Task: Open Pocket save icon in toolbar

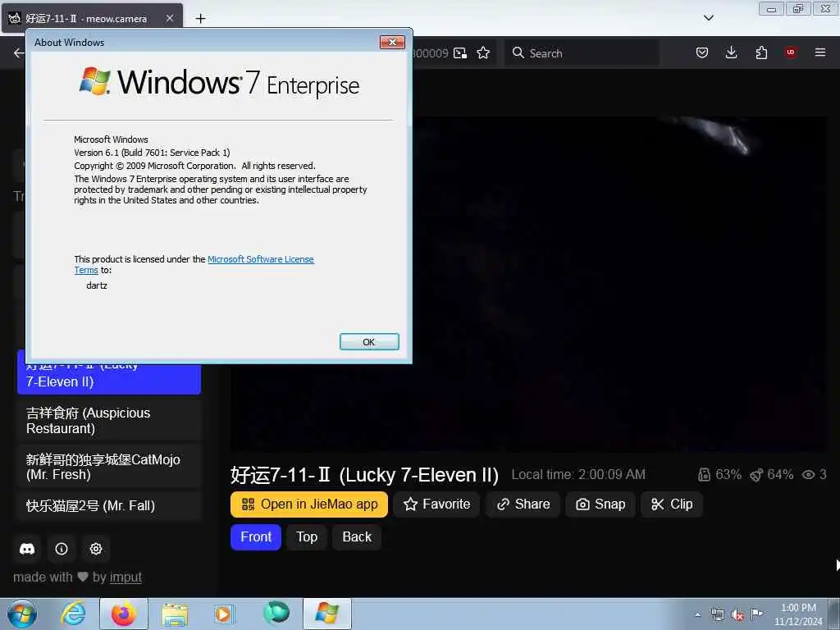Action: (702, 52)
